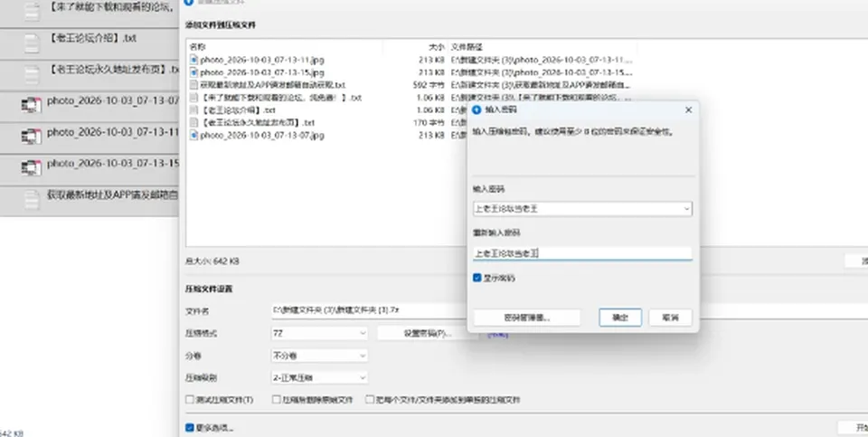Image resolution: width=868 pixels, height=437 pixels.
Task: Click the 确定 button
Action: 620,318
